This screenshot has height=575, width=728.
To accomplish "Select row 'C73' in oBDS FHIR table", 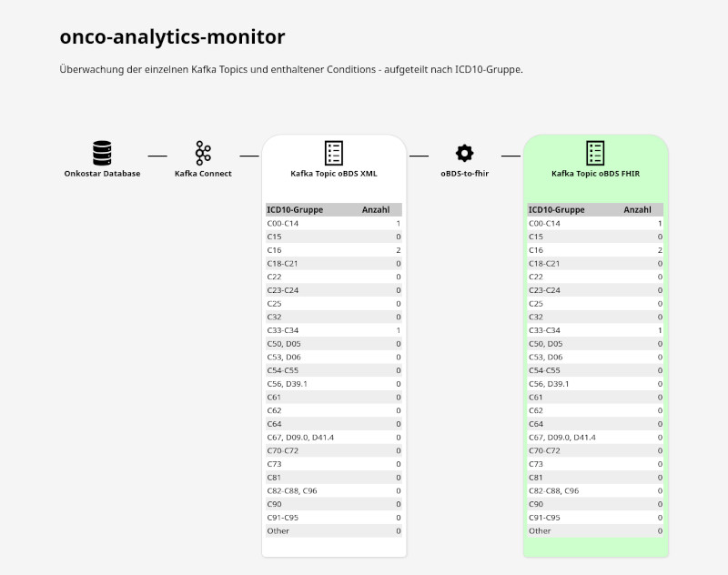I will [x=595, y=464].
